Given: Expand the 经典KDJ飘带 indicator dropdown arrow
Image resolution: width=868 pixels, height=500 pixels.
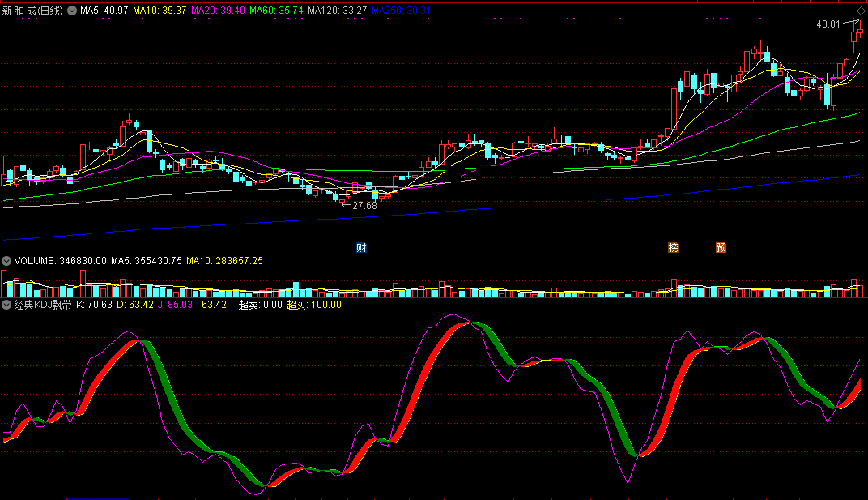Looking at the screenshot, I should [x=6, y=305].
